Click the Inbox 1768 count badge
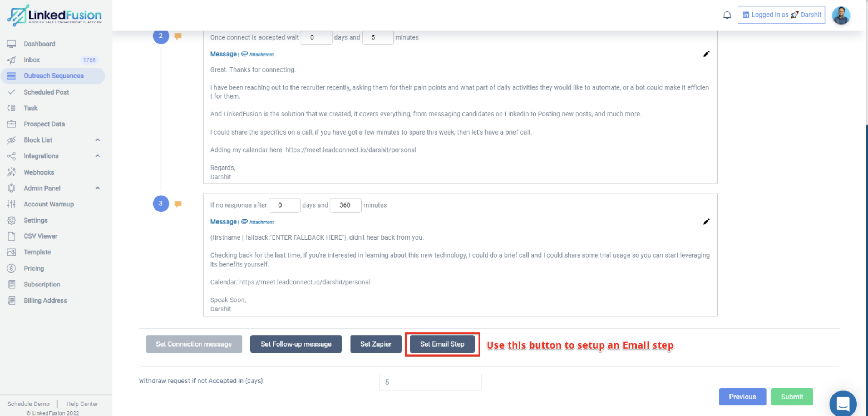 89,60
